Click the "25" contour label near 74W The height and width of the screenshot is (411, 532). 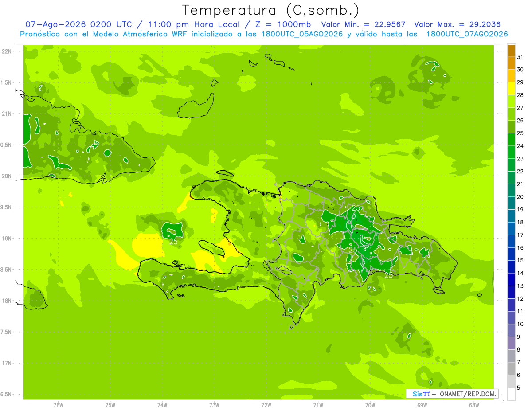(x=173, y=242)
